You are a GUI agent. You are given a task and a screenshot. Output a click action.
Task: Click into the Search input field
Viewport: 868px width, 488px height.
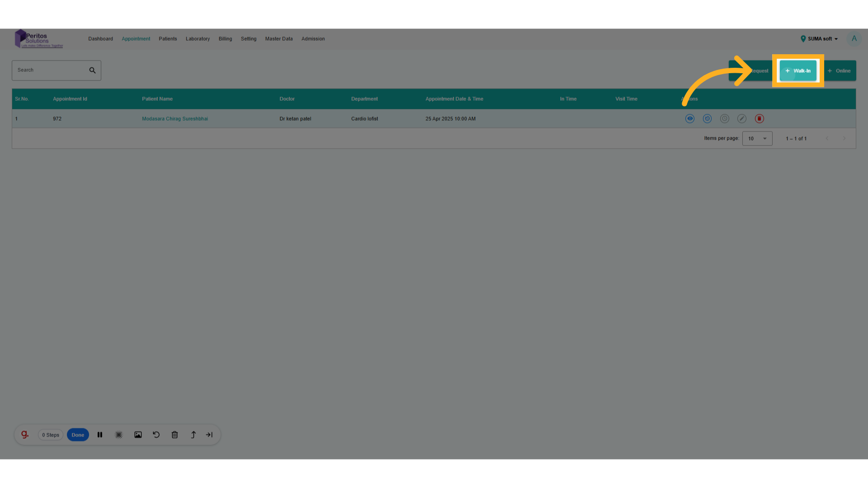(x=50, y=70)
